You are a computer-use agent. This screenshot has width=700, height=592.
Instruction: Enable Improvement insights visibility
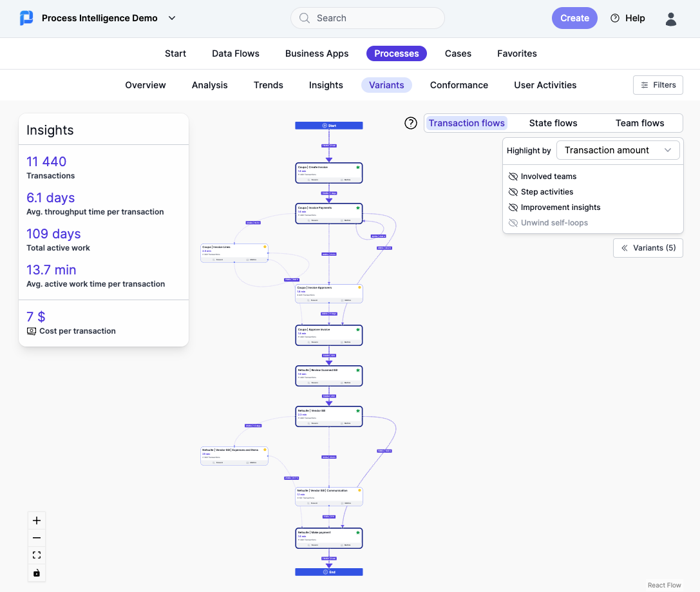tap(513, 207)
